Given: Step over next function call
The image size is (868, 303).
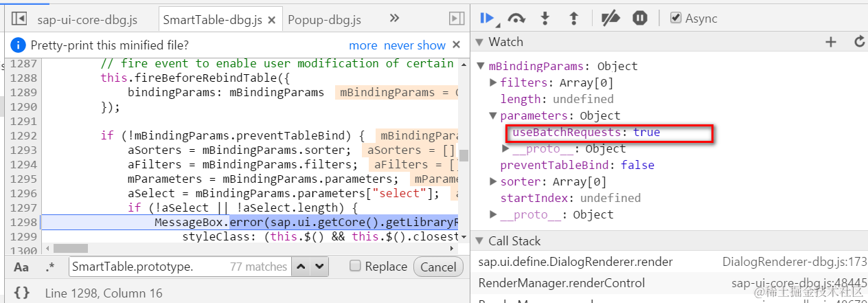Looking at the screenshot, I should pos(516,19).
